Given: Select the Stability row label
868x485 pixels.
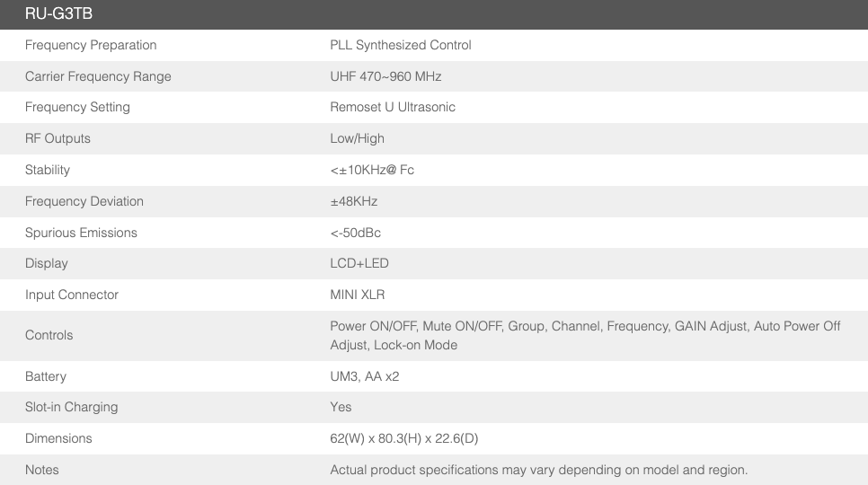Looking at the screenshot, I should [x=48, y=170].
